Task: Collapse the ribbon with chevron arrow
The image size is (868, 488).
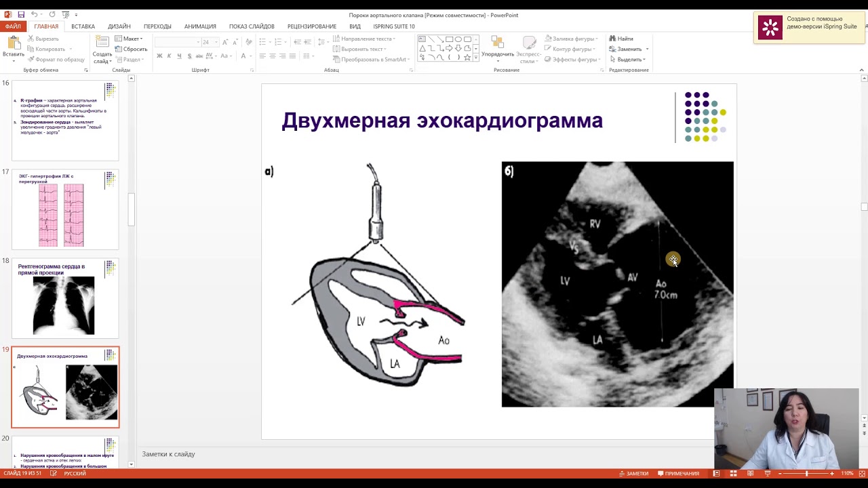Action: 862,70
